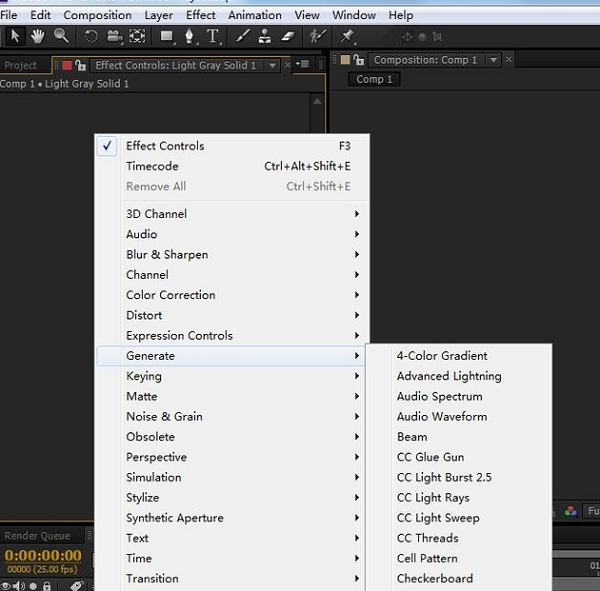Image resolution: width=600 pixels, height=591 pixels.
Task: Choose the Horizontal Type tool
Action: tap(213, 36)
